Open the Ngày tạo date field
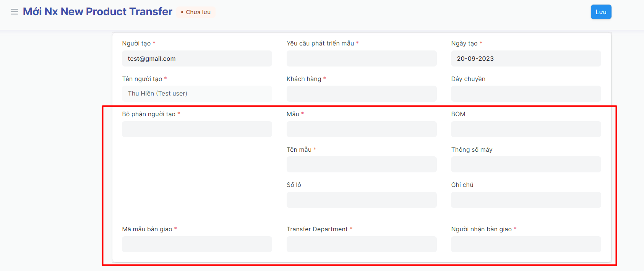This screenshot has width=644, height=271. coord(526,58)
